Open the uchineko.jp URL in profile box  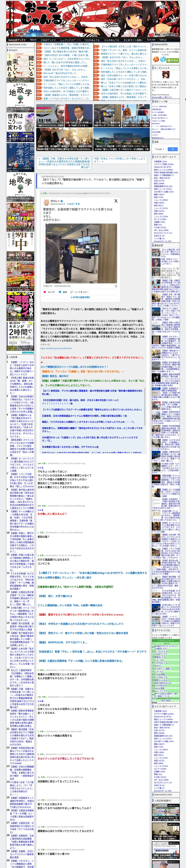pyautogui.click(x=160, y=95)
